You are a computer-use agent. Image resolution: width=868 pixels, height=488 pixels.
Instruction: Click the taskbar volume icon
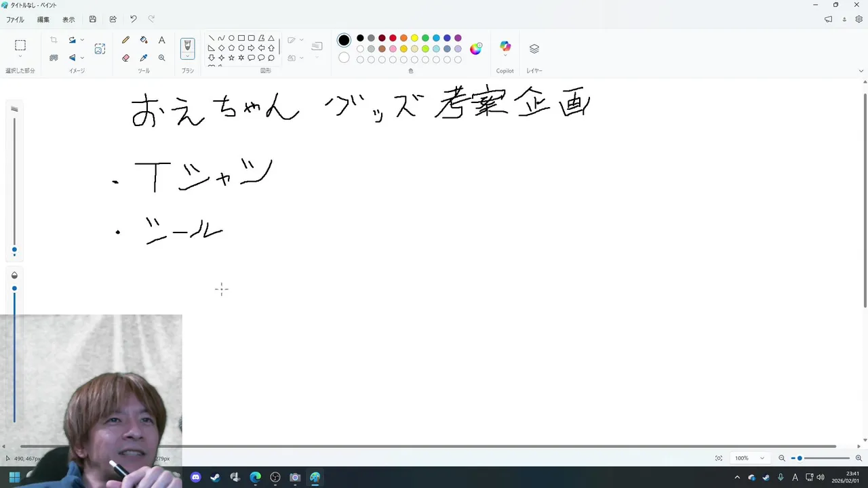[x=821, y=477]
